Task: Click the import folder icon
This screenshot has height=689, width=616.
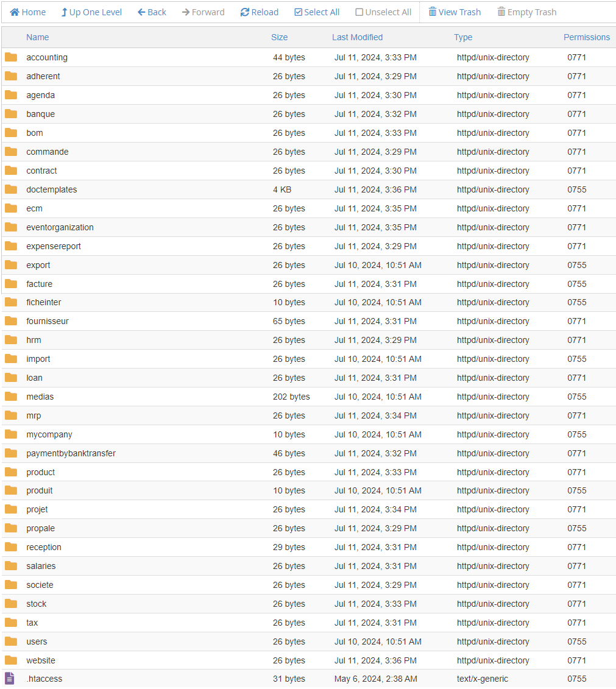Action: 11,359
